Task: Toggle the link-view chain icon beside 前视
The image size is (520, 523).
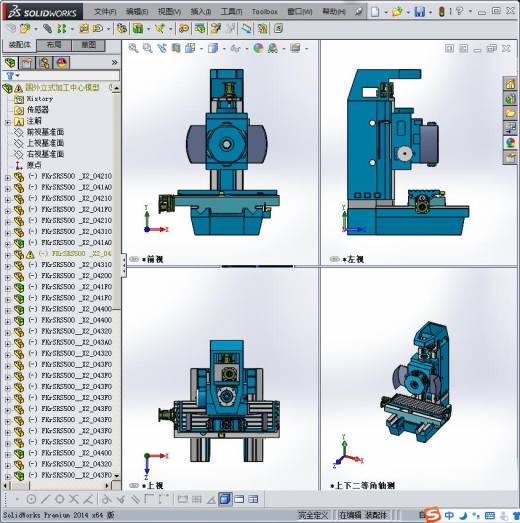Action: click(134, 259)
